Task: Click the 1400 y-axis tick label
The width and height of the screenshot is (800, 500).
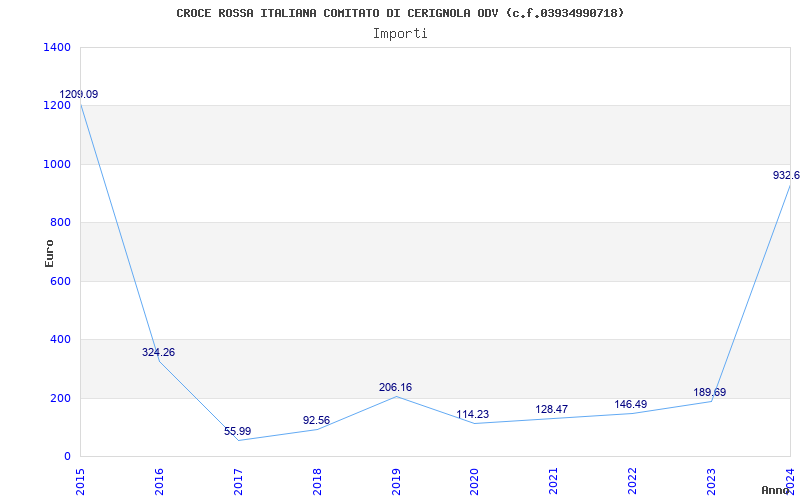Action: (58, 47)
